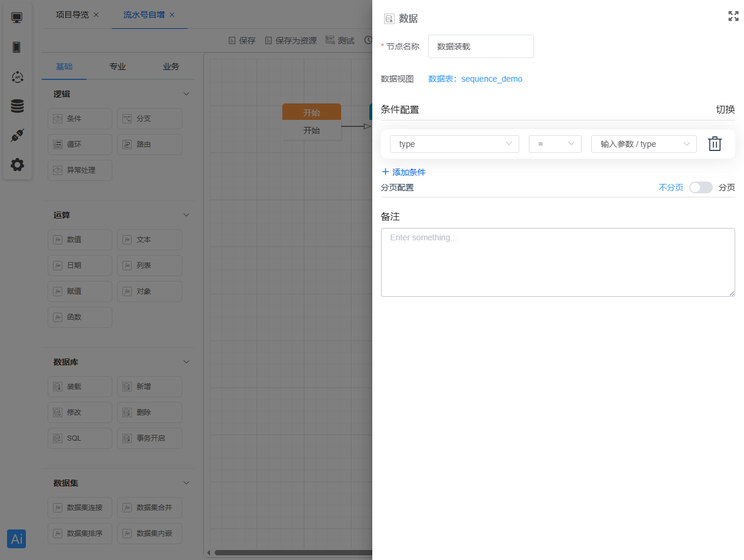Switch pagination toggle to 分页
This screenshot has height=560, width=744.
coord(726,187)
